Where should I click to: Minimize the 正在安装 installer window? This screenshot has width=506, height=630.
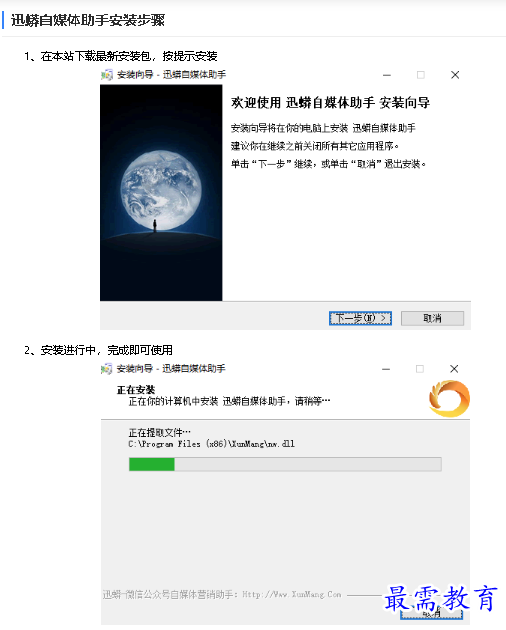coord(386,369)
